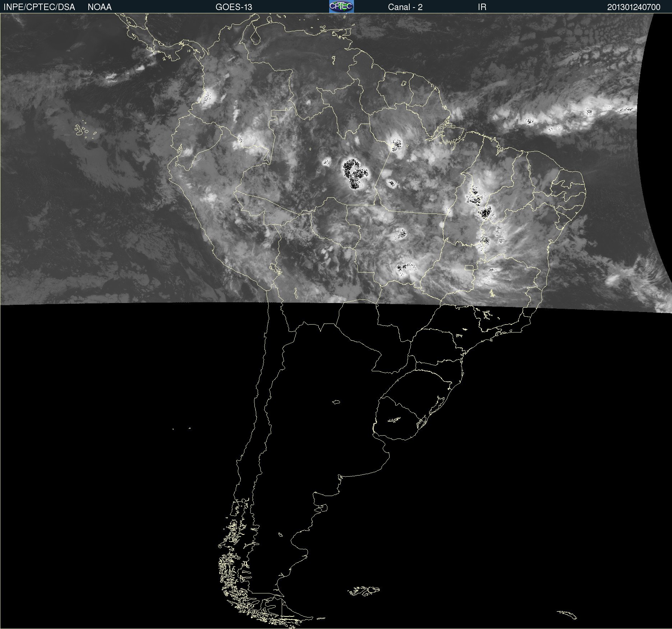The image size is (672, 629).
Task: Click the IR label in the header
Action: (482, 7)
